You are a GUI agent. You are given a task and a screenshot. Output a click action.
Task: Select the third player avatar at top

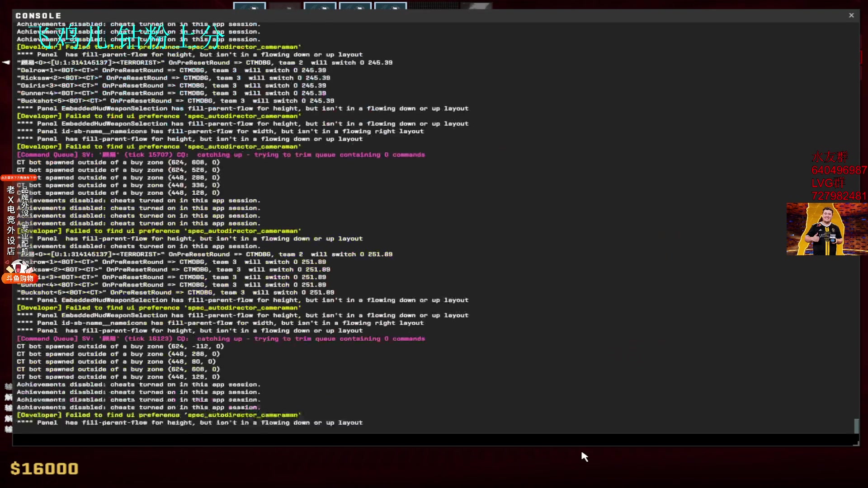point(320,6)
